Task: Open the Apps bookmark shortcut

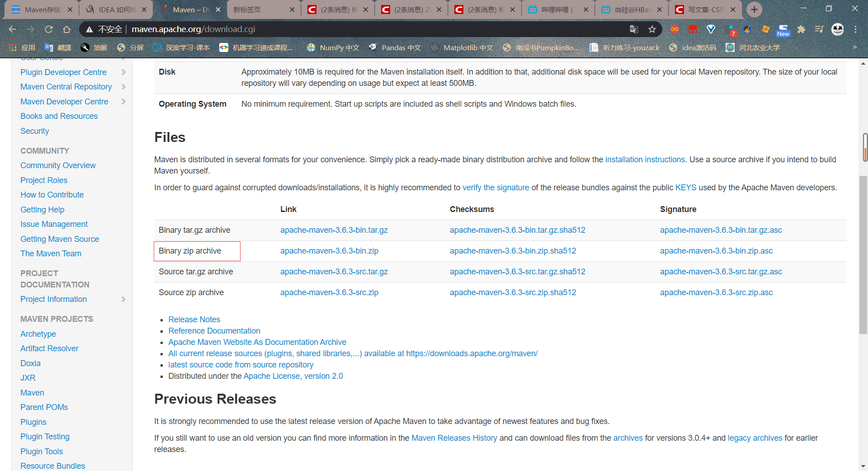Action: (x=22, y=47)
